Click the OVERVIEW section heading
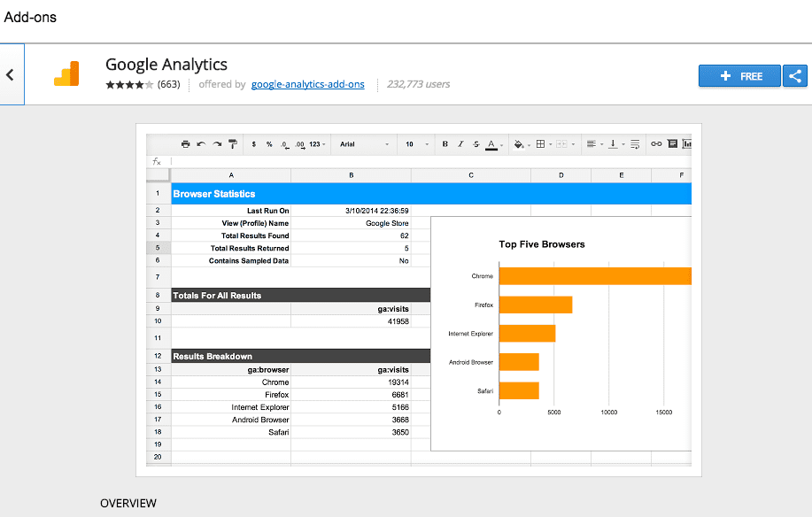This screenshot has width=812, height=517. tap(128, 503)
